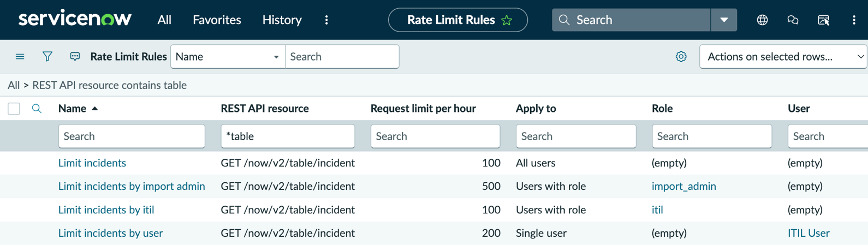Viewport: 868px width, 251px height.
Task: Open the activity stream icon
Action: coord(75,57)
